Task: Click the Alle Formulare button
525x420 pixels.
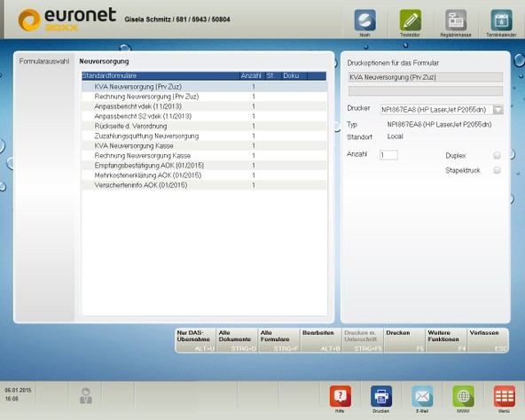Action: [x=279, y=340]
